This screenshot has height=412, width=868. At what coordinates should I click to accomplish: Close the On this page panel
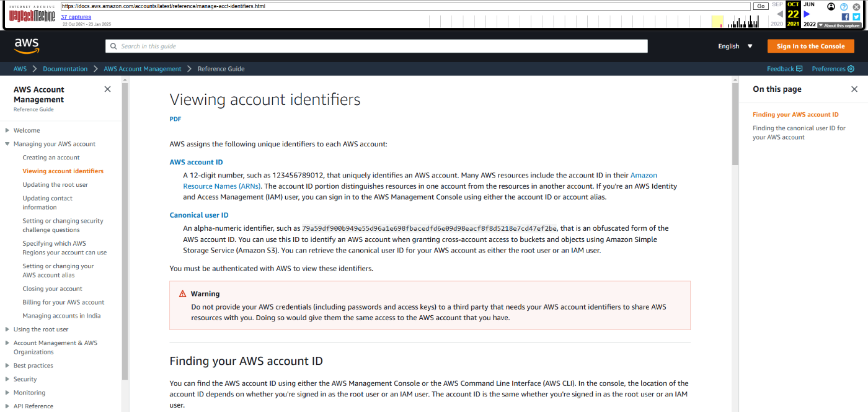tap(854, 89)
